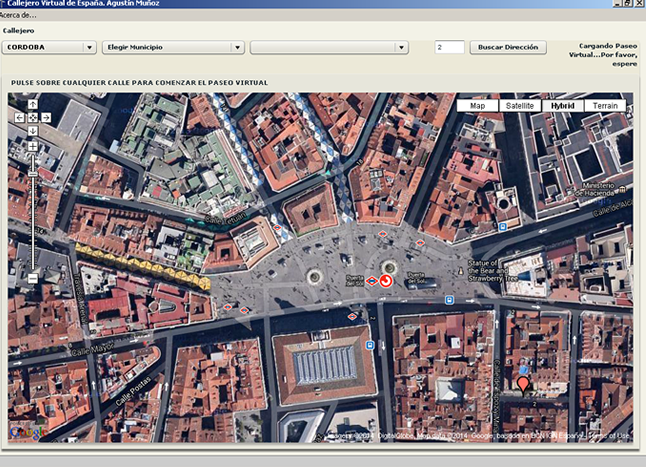
Task: Click the zoom slider handle on the map
Action: [x=33, y=174]
